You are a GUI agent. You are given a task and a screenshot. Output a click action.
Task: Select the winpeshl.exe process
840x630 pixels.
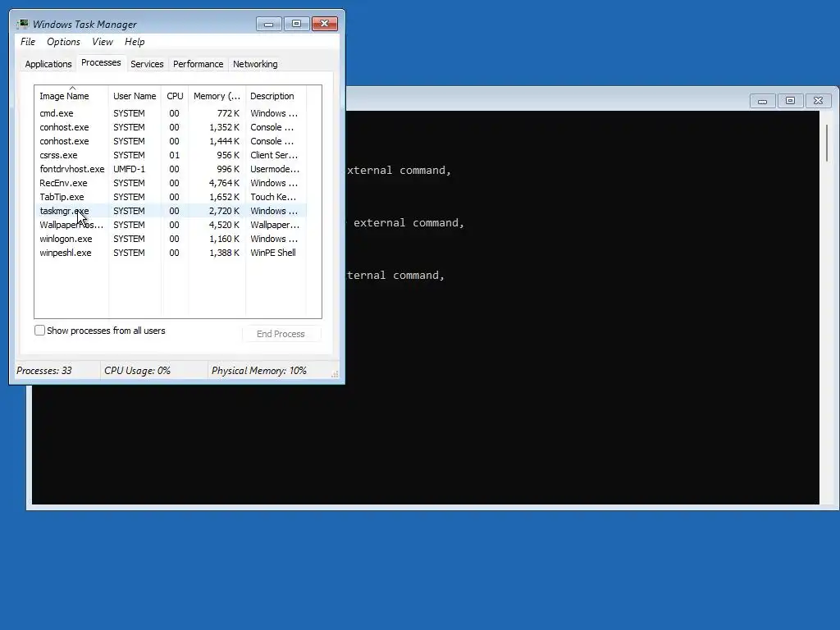point(171,253)
